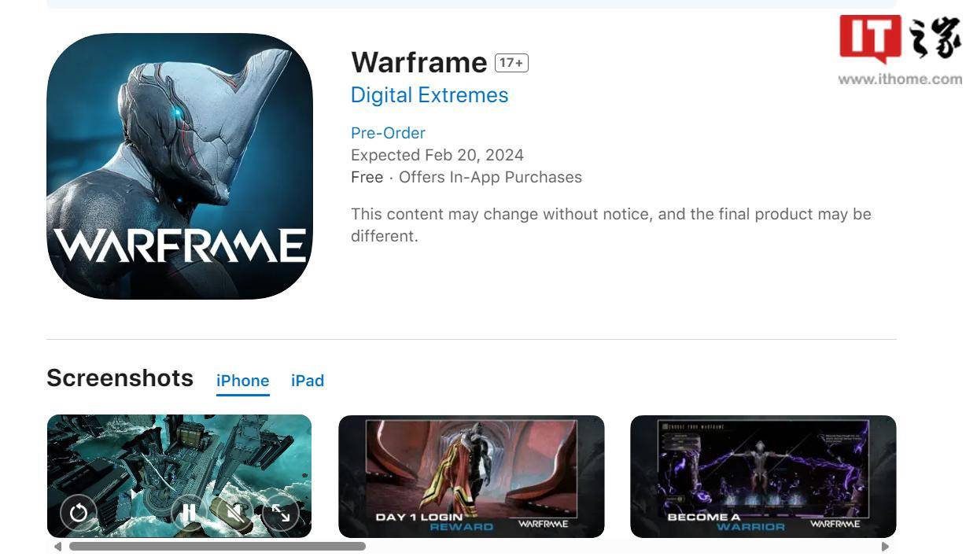
Task: Restart the preview video with replay icon
Action: pyautogui.click(x=79, y=513)
